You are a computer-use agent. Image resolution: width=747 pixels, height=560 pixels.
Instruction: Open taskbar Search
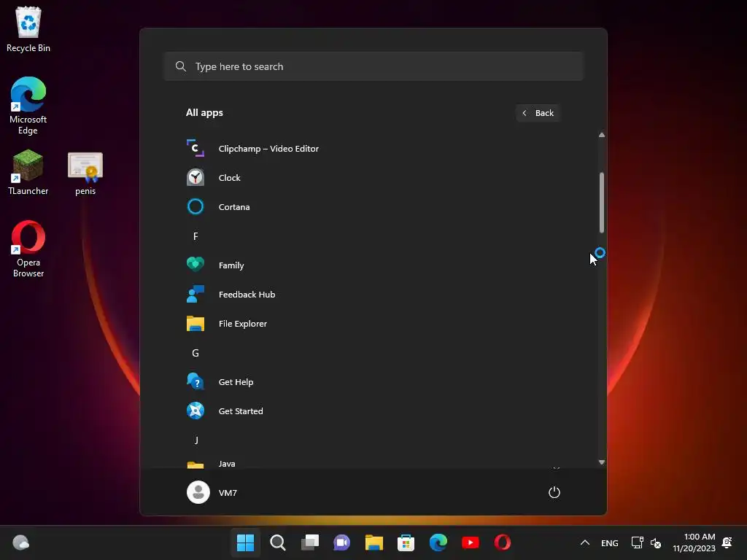click(278, 542)
